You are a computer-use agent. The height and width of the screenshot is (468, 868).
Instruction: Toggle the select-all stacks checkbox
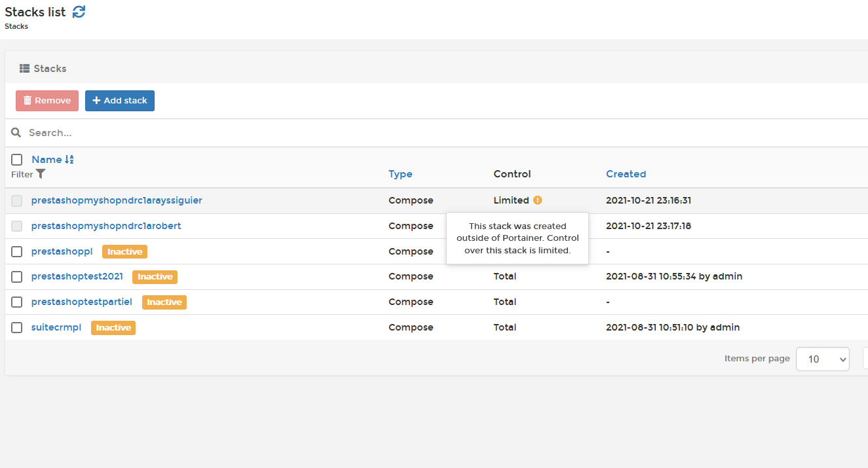[17, 160]
